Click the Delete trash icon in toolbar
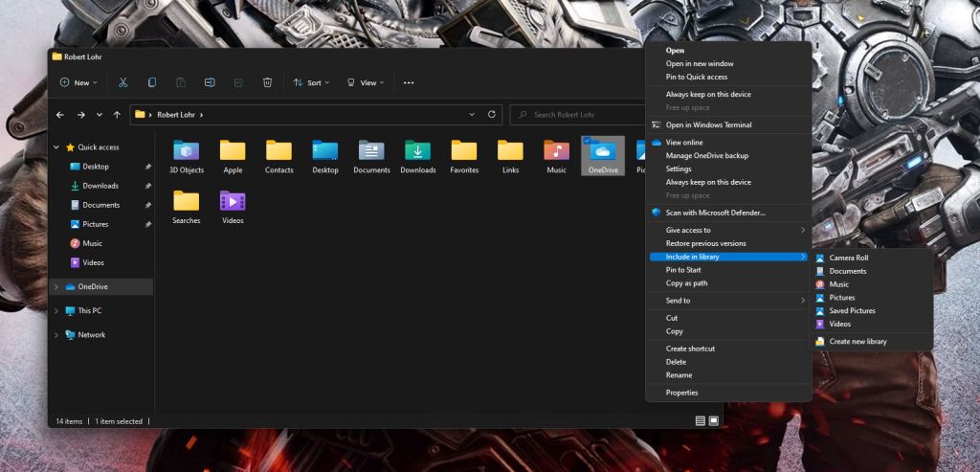The width and height of the screenshot is (980, 472). [x=268, y=82]
